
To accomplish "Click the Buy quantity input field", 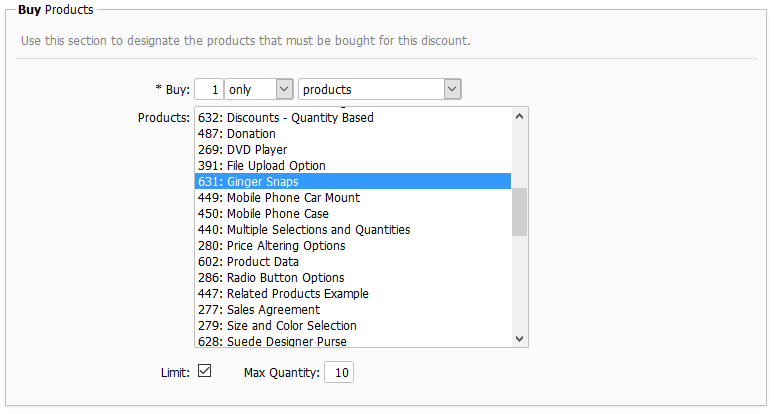I will click(209, 89).
